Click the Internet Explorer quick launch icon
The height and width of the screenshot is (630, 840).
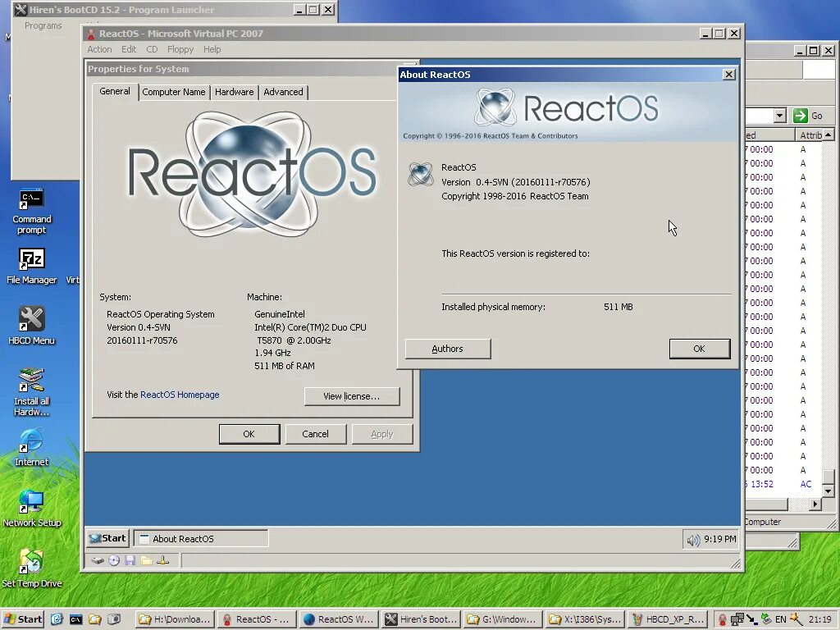tap(57, 619)
